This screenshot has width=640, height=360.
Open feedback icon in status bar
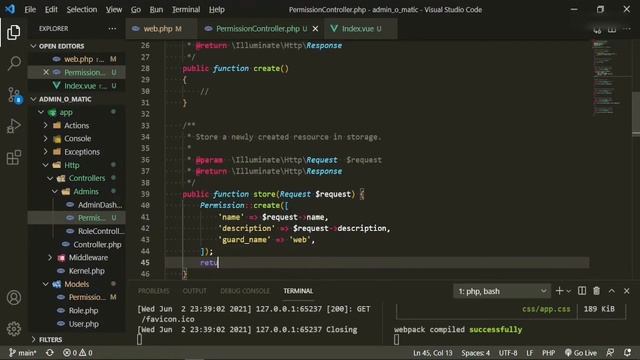point(610,353)
